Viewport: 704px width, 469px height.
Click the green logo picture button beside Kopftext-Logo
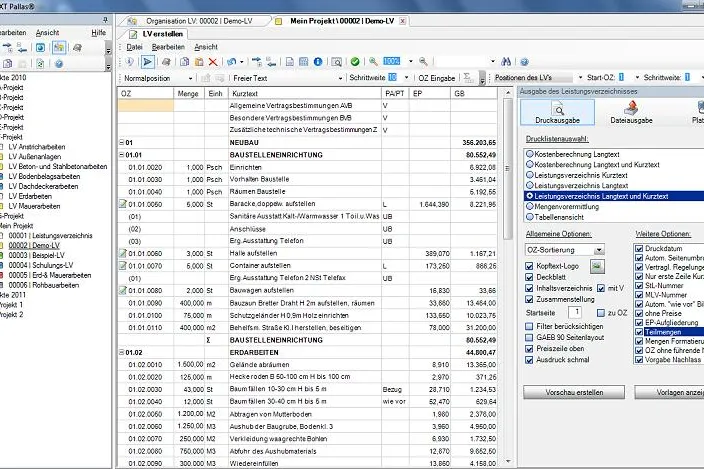(597, 266)
